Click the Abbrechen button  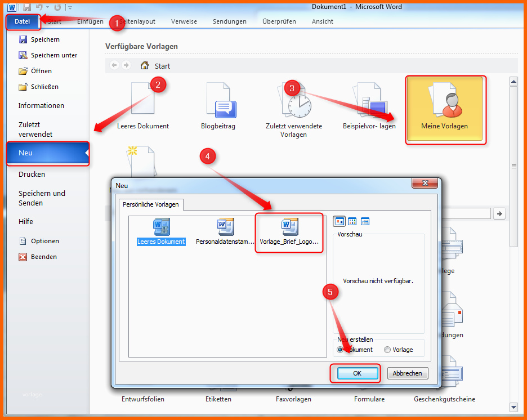tap(408, 373)
